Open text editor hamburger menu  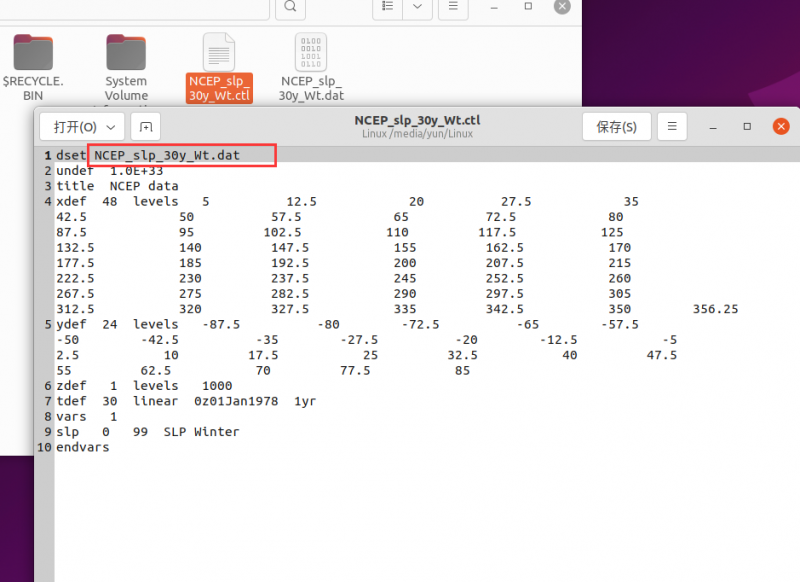pos(673,127)
